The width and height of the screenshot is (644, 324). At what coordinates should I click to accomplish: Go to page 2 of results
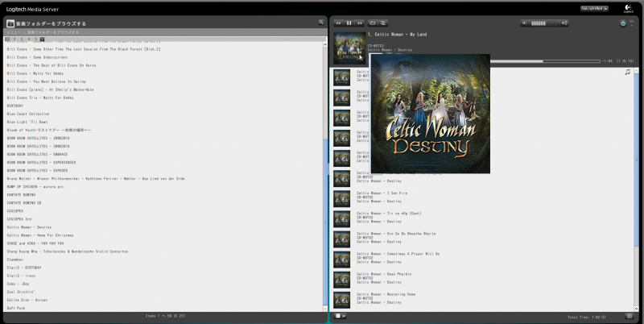15,39
